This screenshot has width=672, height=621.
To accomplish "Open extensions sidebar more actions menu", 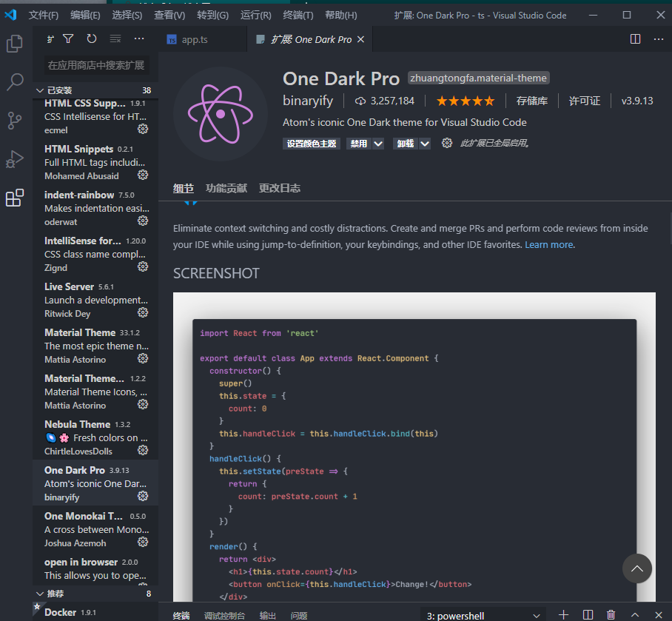I will (x=139, y=39).
